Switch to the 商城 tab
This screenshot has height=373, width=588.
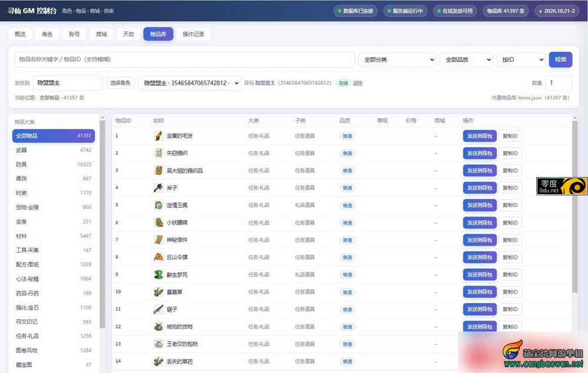point(101,34)
